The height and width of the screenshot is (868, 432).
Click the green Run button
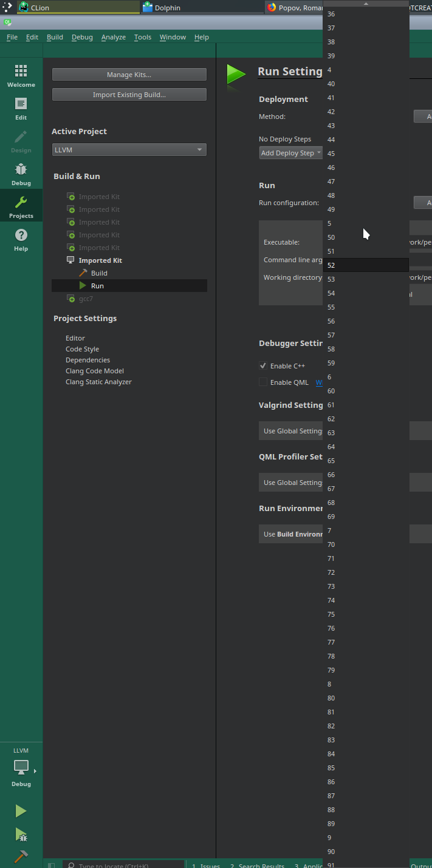[x=21, y=811]
